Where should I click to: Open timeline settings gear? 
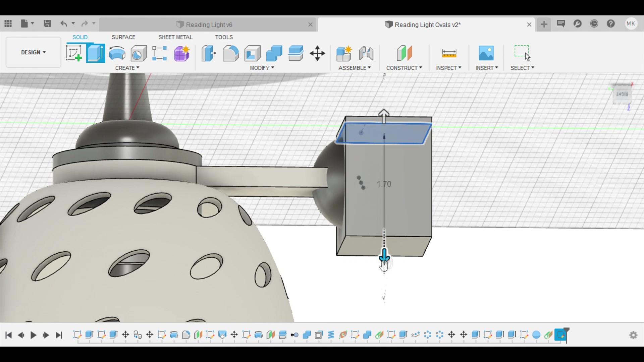(x=633, y=335)
